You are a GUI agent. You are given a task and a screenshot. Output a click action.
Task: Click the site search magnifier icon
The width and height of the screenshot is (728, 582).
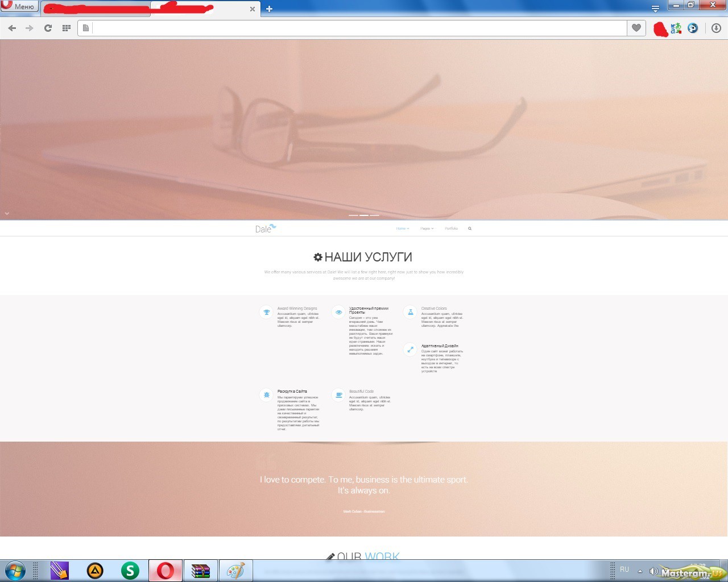pyautogui.click(x=470, y=228)
